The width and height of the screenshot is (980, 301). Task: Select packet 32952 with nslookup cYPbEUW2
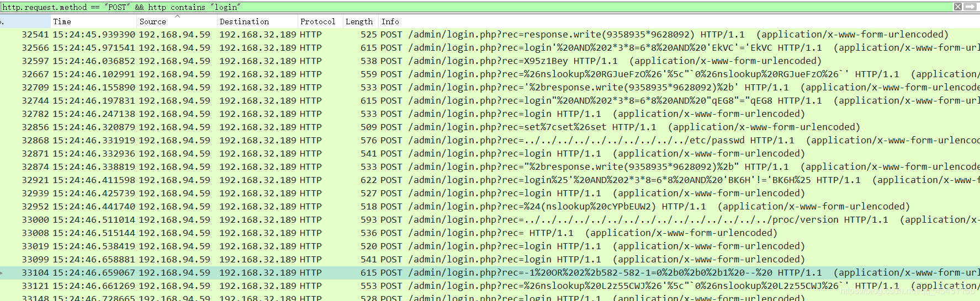pyautogui.click(x=490, y=206)
